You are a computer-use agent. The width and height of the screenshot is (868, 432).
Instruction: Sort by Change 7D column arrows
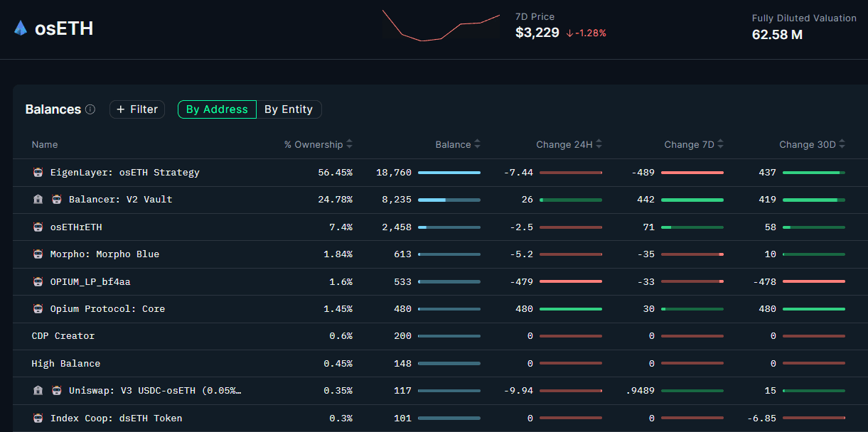(720, 145)
